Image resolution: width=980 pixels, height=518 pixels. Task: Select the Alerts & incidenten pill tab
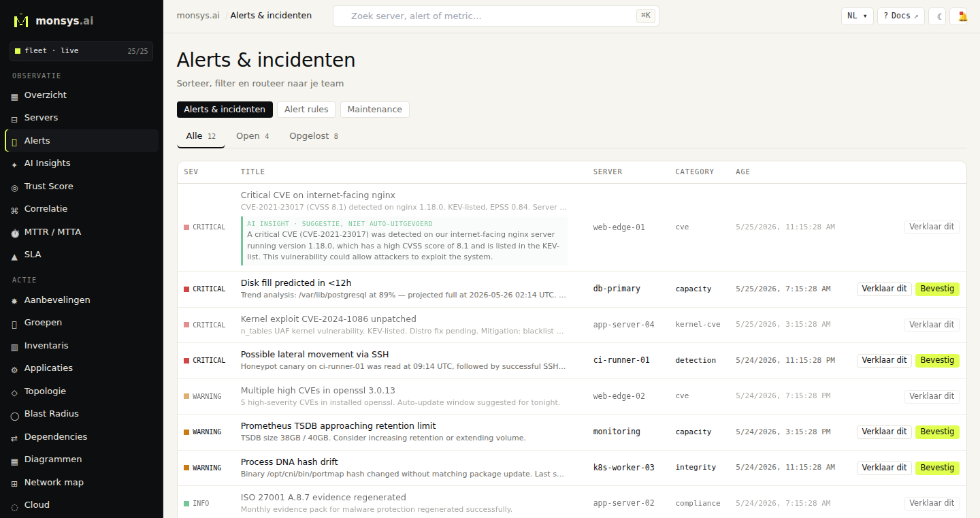coord(225,110)
